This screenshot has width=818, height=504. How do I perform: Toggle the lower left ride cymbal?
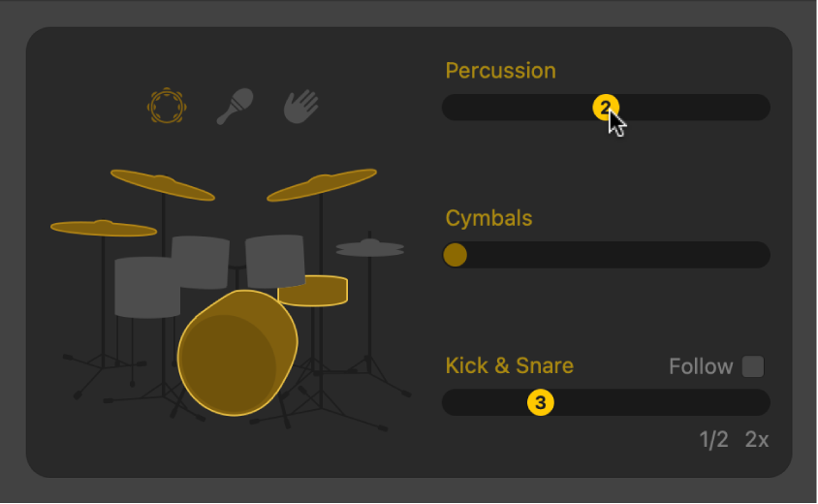click(x=103, y=229)
